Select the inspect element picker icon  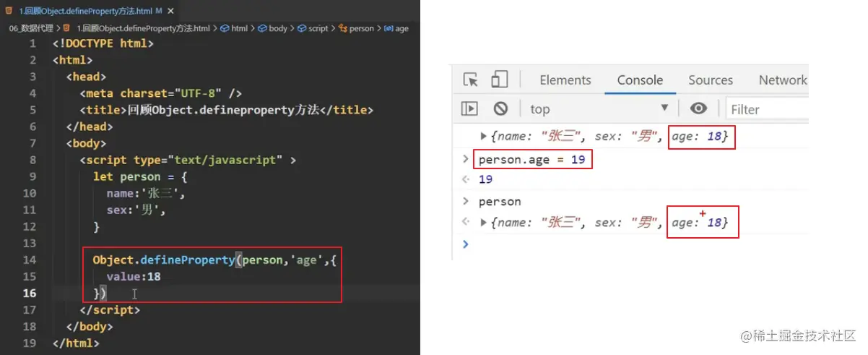click(471, 80)
